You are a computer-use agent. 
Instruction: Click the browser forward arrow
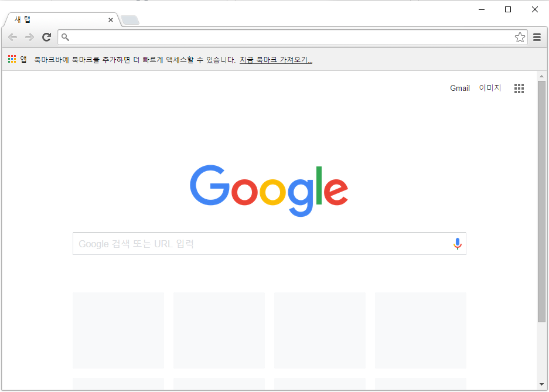[x=29, y=38]
